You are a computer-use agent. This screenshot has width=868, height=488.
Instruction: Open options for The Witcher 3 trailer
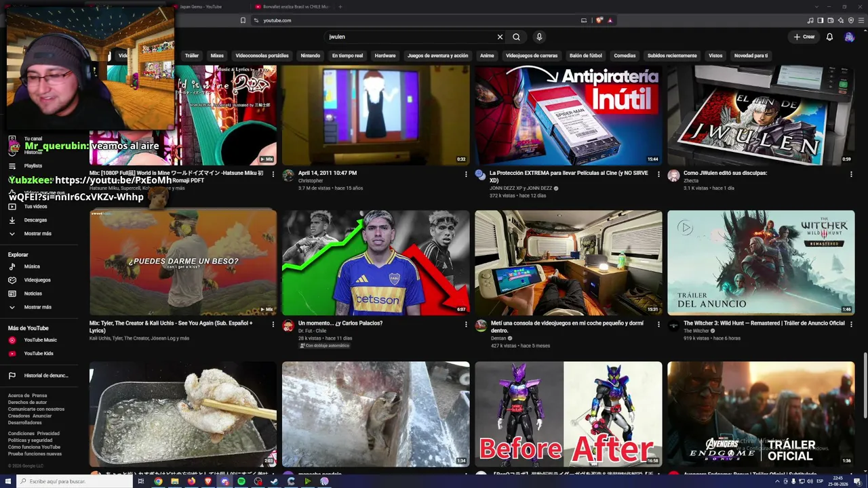851,325
